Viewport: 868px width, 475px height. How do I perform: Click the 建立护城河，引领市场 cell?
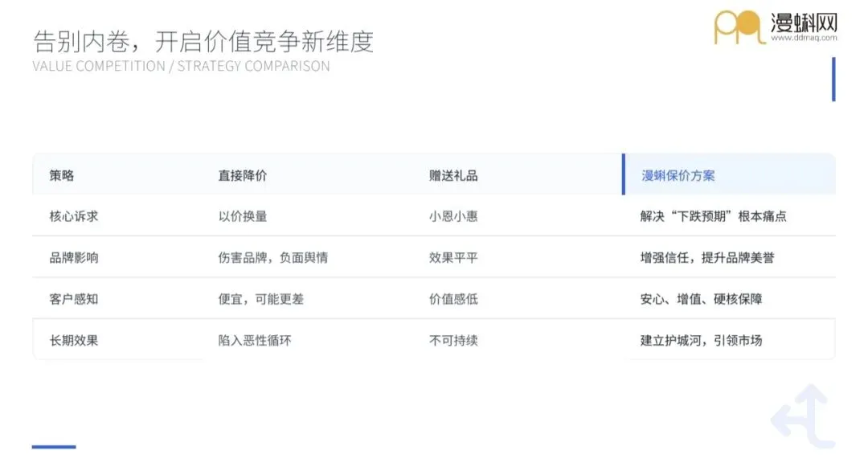click(x=701, y=341)
